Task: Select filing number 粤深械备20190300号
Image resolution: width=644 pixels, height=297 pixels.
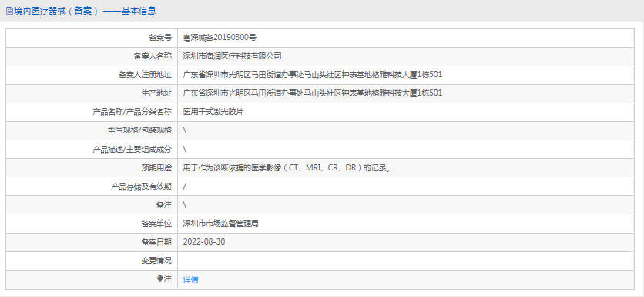Action: coord(220,38)
